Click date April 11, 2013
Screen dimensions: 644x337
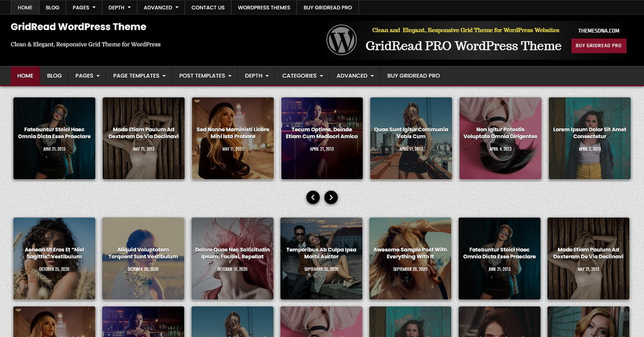pos(411,149)
